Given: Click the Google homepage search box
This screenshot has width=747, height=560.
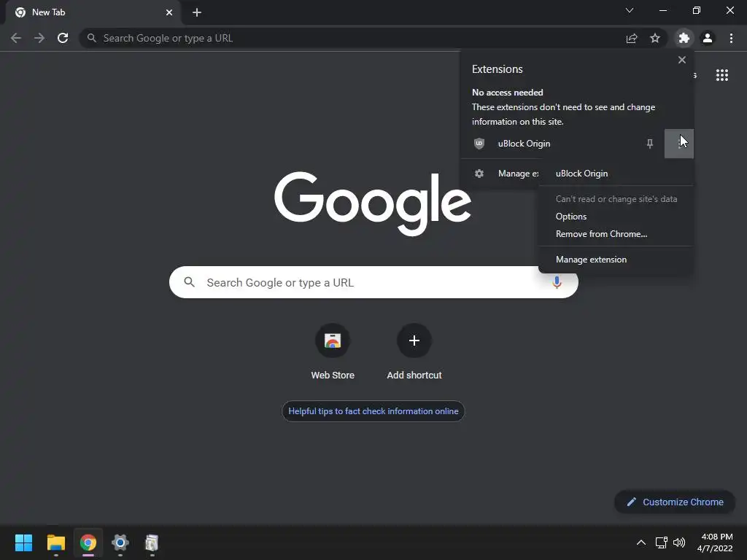Looking at the screenshot, I should coord(373,282).
